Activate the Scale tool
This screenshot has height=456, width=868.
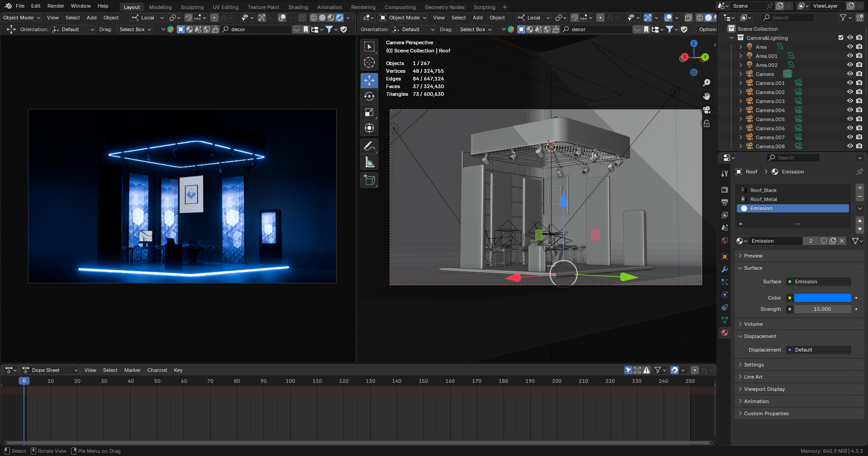coord(369,112)
